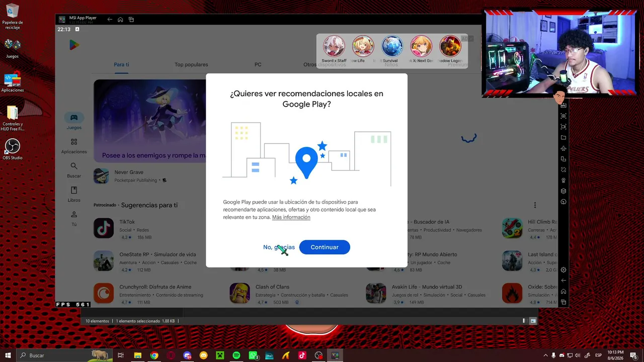The height and width of the screenshot is (362, 644).
Task: Toggle airplane mode icon in MSI toolbar
Action: 563,149
